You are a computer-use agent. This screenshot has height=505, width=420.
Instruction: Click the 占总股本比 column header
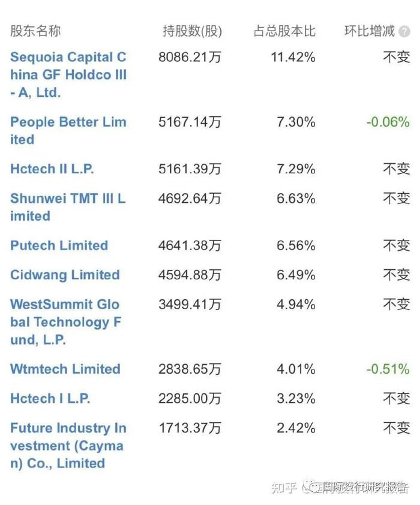click(284, 31)
